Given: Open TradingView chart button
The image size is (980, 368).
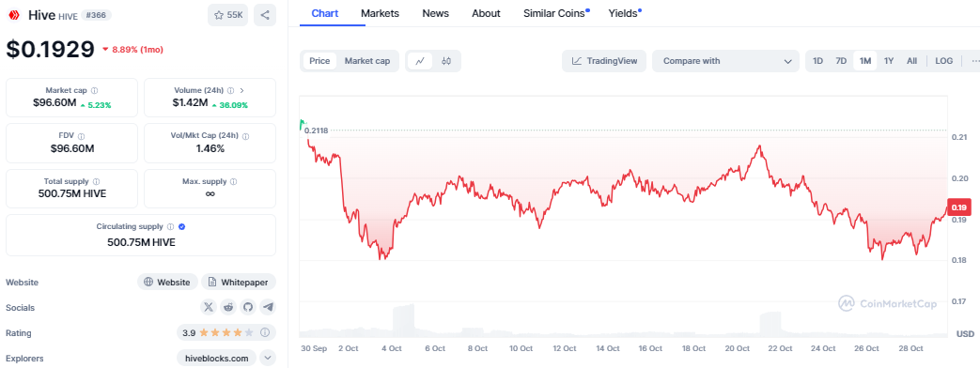Looking at the screenshot, I should coord(604,61).
